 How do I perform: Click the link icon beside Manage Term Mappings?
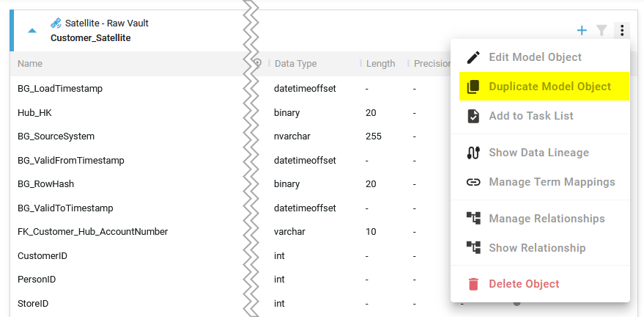(x=473, y=182)
